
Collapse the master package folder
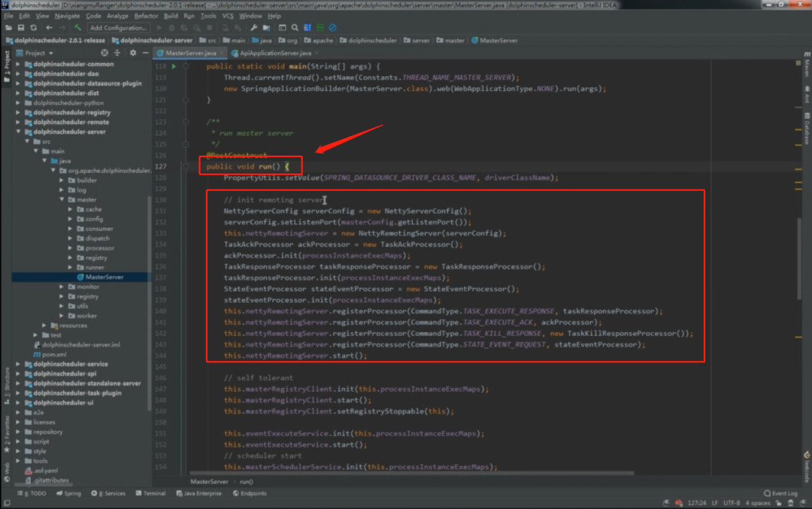62,199
